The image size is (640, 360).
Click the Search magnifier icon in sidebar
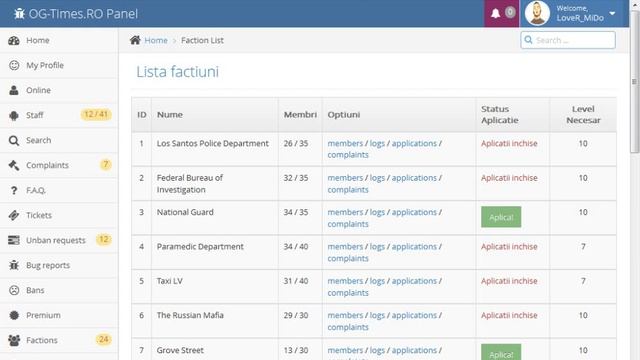pos(14,140)
